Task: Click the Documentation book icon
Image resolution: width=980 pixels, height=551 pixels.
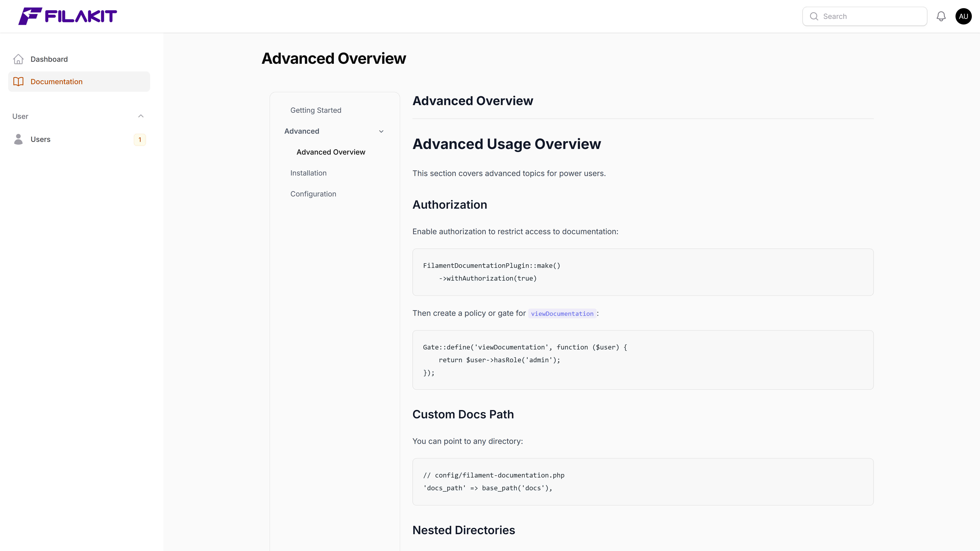Action: coord(18,82)
